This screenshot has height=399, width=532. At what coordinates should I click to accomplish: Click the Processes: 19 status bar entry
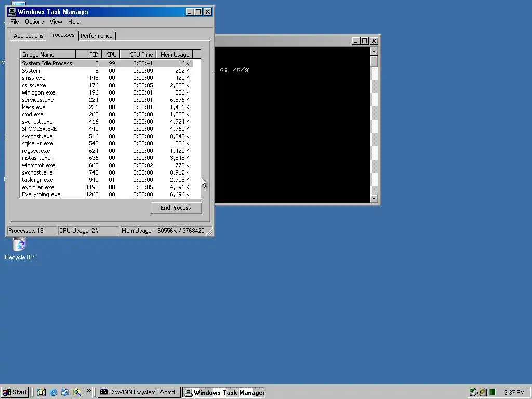click(32, 231)
